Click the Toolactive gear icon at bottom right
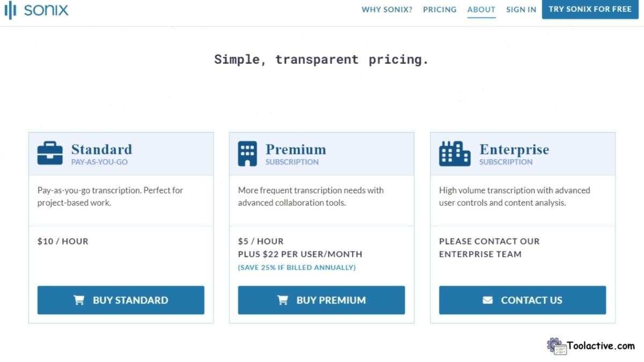The height and width of the screenshot is (362, 644). click(554, 345)
